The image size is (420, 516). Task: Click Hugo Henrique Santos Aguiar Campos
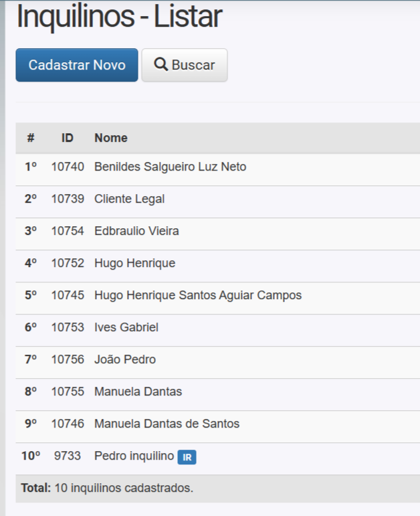[197, 295]
